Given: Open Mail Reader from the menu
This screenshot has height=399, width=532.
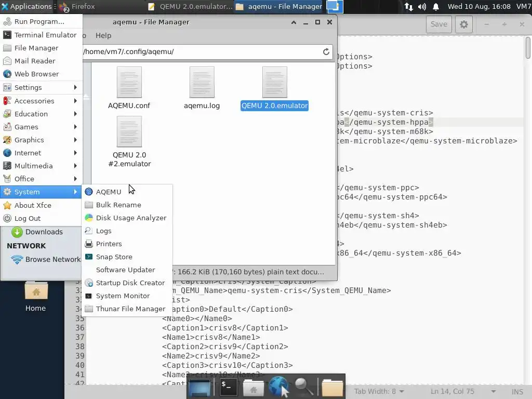Looking at the screenshot, I should coord(41,61).
